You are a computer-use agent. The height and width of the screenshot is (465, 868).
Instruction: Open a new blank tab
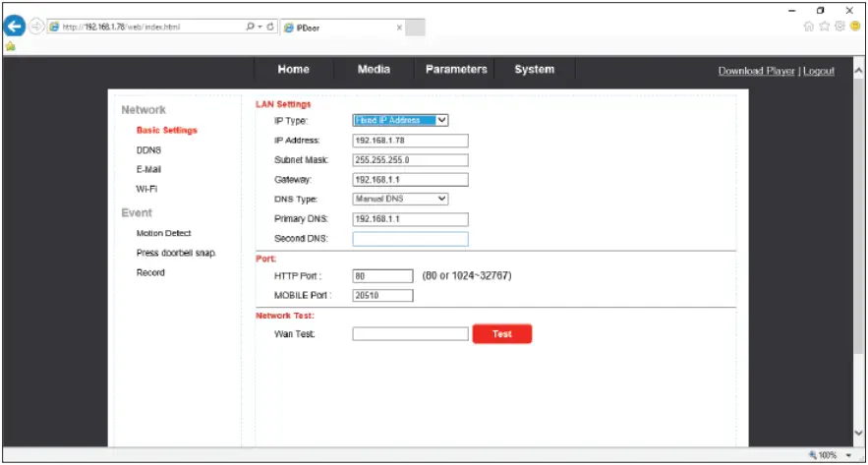(415, 28)
